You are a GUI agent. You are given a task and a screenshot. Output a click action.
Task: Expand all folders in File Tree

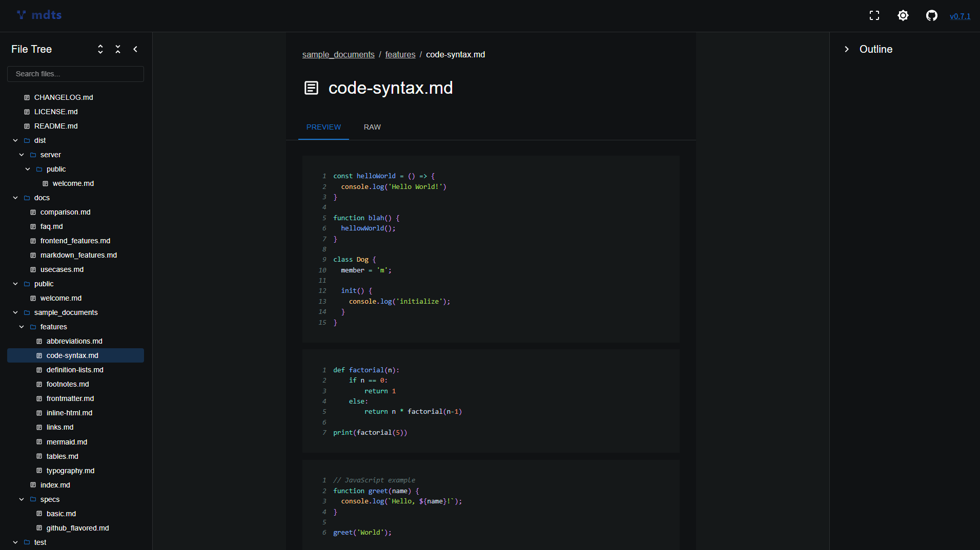[100, 49]
